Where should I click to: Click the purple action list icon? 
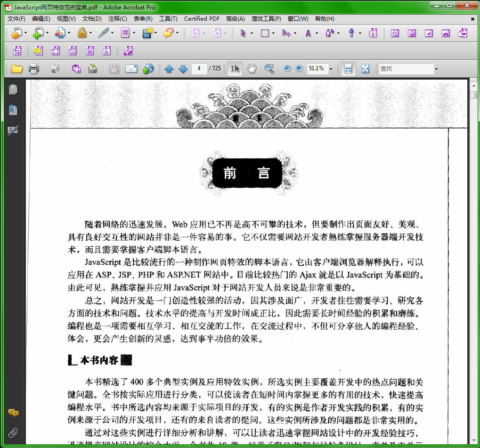point(128,51)
